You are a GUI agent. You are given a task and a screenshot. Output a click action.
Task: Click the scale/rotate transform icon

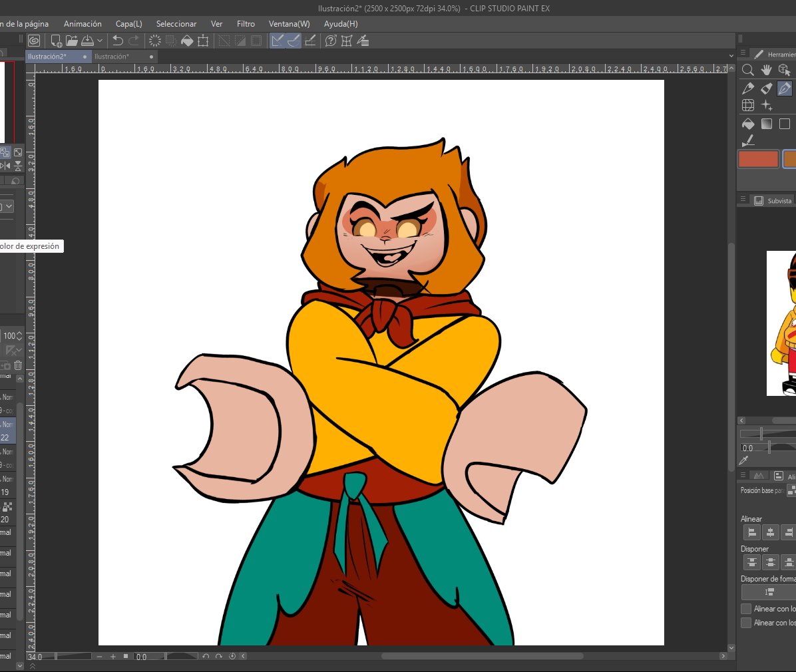pyautogui.click(x=203, y=41)
